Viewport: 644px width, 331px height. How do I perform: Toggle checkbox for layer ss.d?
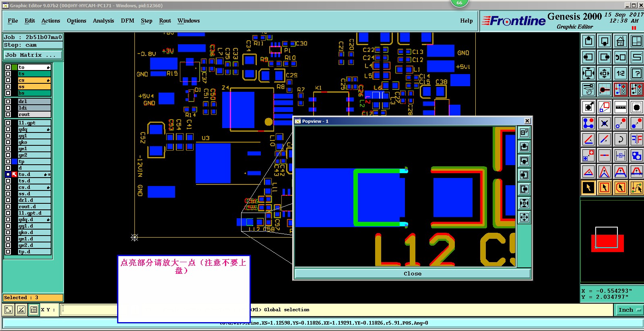pos(8,194)
